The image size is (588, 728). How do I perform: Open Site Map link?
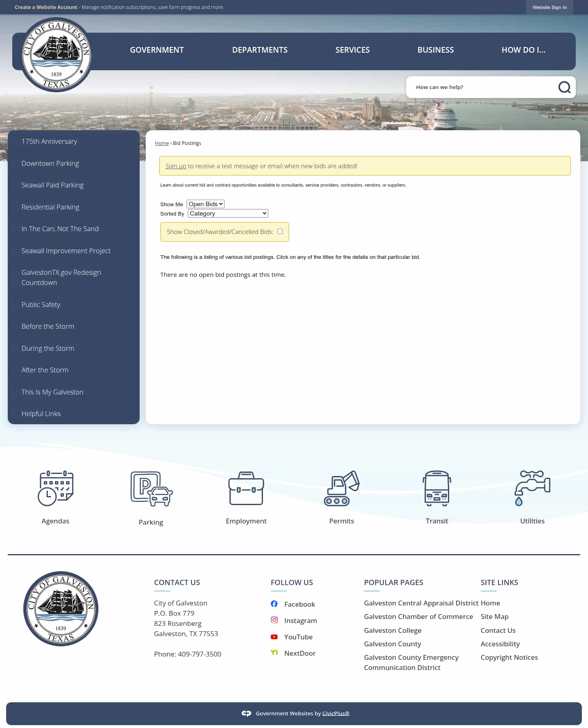click(x=494, y=617)
